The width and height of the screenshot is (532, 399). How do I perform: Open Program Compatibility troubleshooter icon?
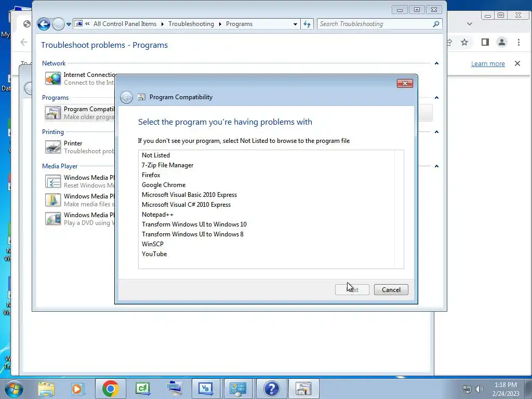pyautogui.click(x=53, y=113)
